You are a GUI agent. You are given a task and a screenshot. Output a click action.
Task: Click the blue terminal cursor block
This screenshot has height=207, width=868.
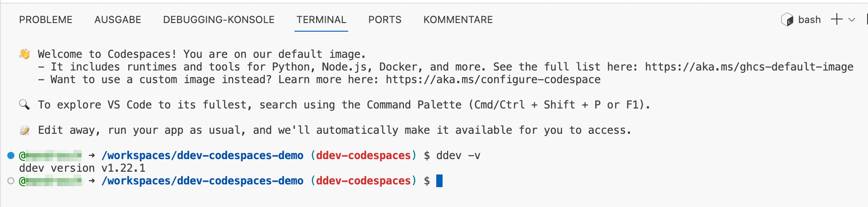(x=439, y=181)
